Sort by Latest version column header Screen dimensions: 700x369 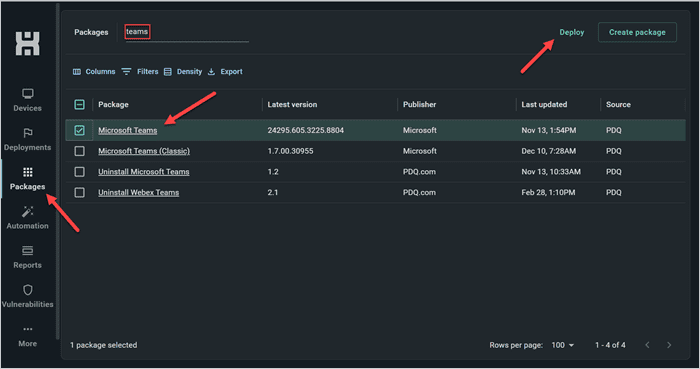pyautogui.click(x=292, y=104)
